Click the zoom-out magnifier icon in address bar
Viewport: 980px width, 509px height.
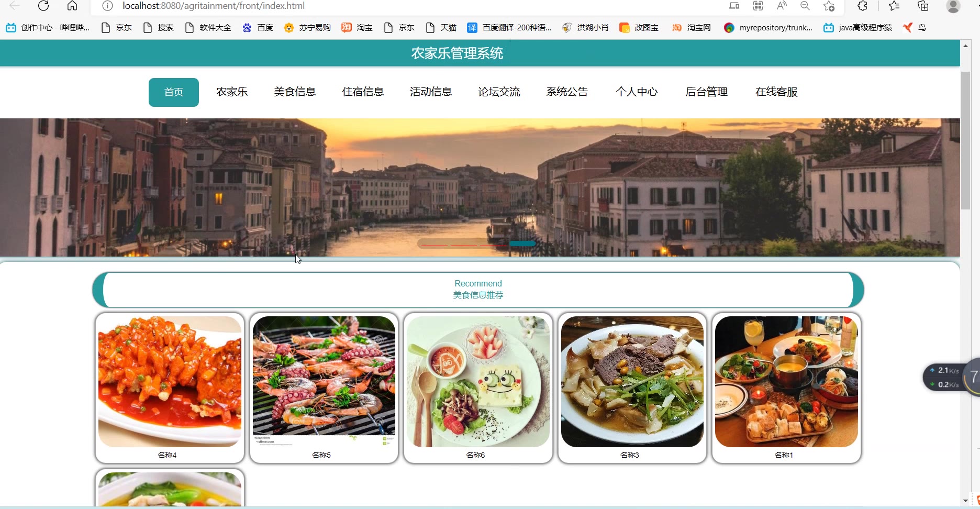coord(805,6)
